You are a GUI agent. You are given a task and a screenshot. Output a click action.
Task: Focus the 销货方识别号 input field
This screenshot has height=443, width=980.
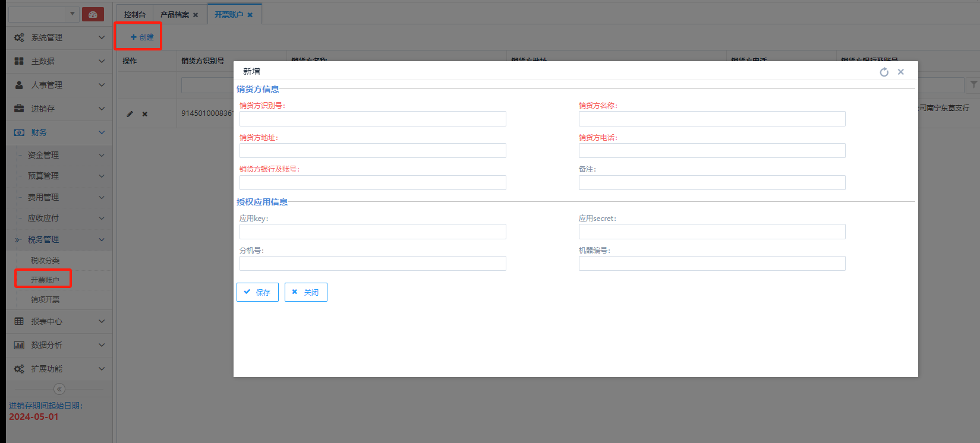pyautogui.click(x=373, y=119)
